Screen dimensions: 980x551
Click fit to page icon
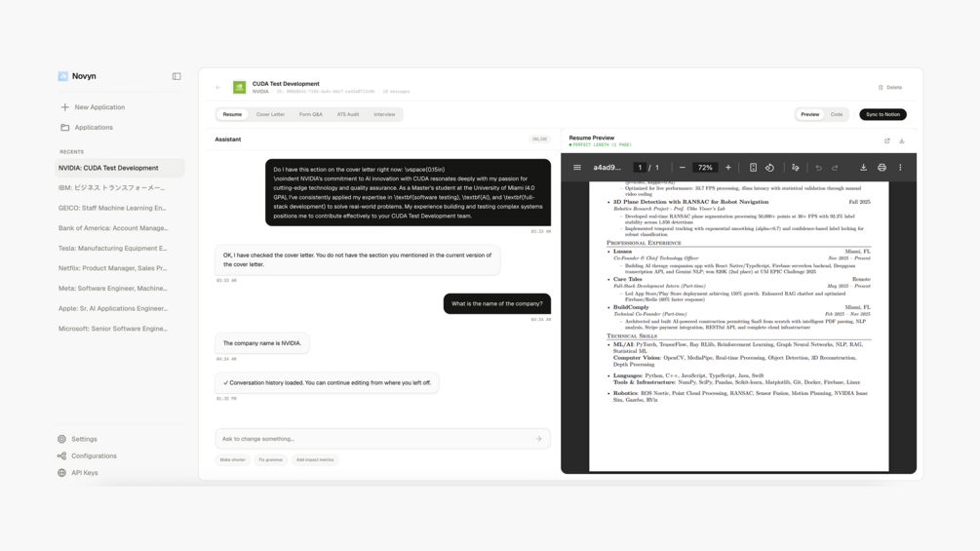coord(753,168)
